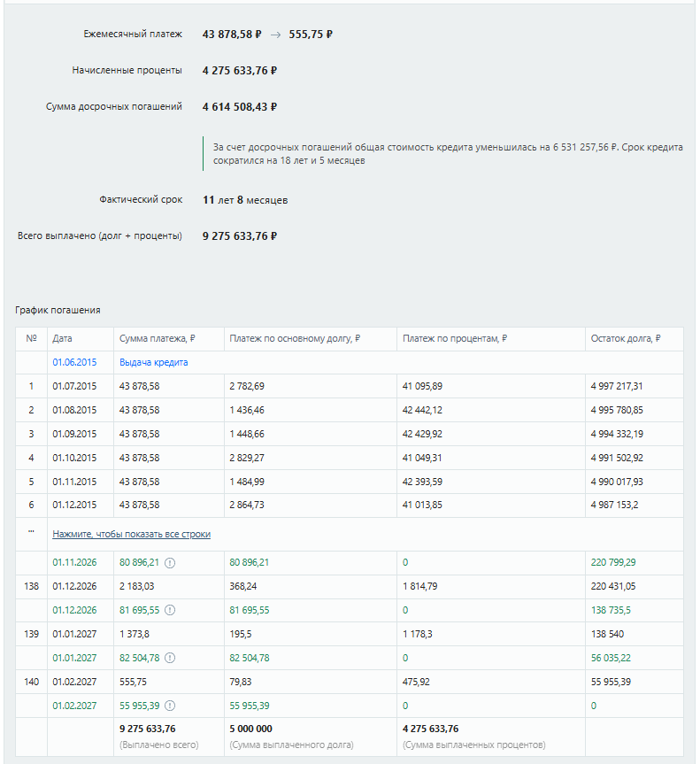The width and height of the screenshot is (700, 764).
Task: Select the Сумма платежа column header
Action: click(x=158, y=339)
